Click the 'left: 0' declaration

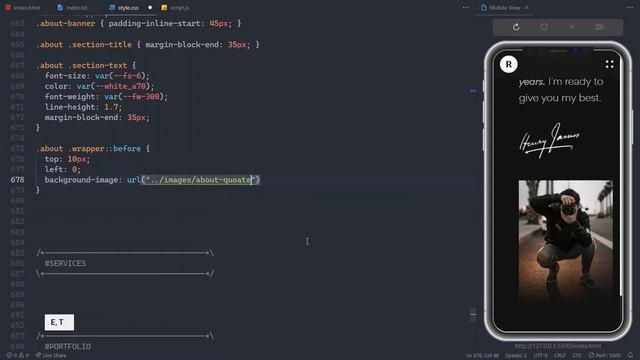pos(62,169)
